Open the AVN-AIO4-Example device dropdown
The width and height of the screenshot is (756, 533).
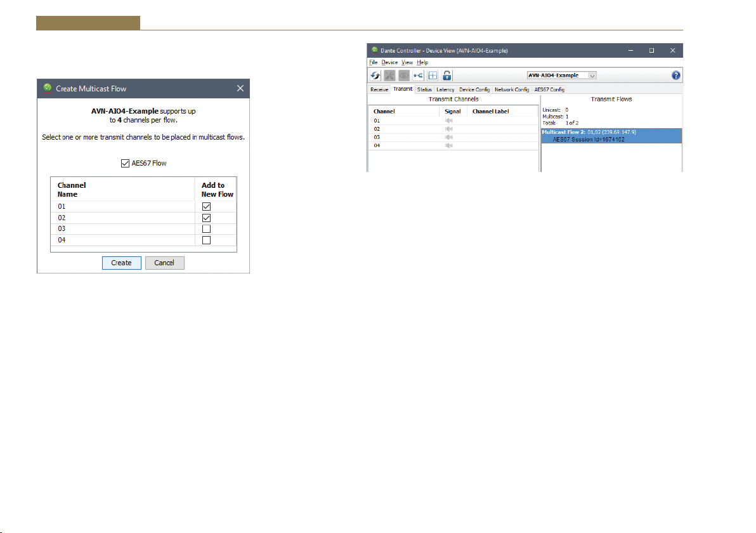pyautogui.click(x=562, y=76)
